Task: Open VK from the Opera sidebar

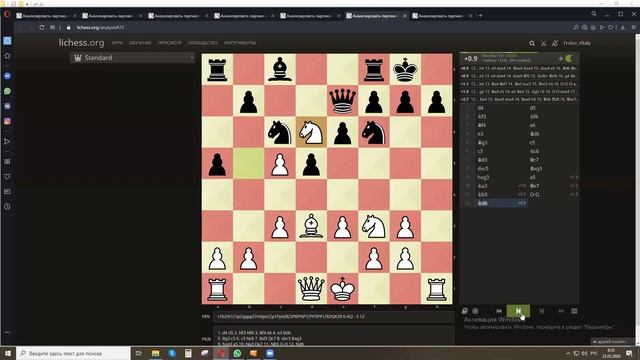Action: (x=7, y=106)
